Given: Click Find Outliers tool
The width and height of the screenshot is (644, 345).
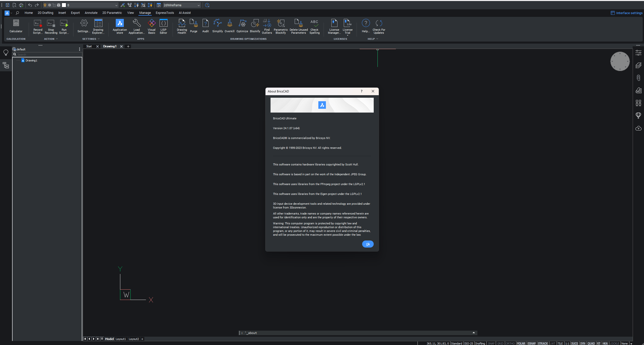Looking at the screenshot, I should (x=267, y=27).
